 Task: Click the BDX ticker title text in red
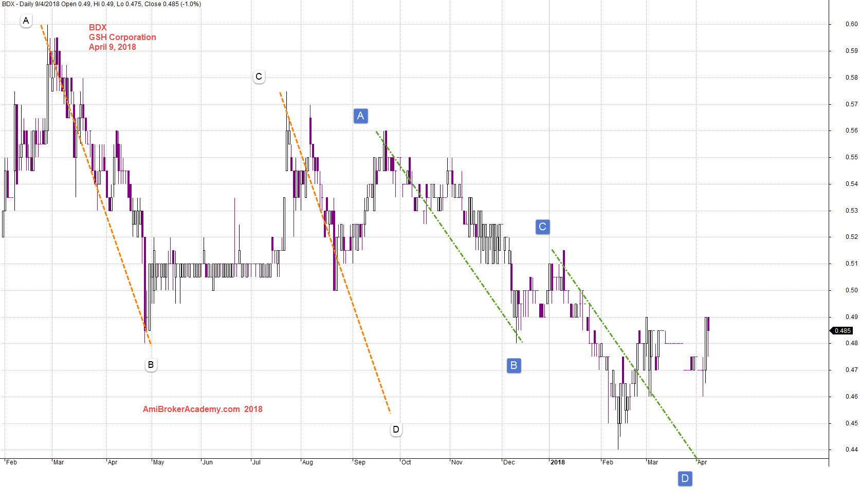point(98,28)
